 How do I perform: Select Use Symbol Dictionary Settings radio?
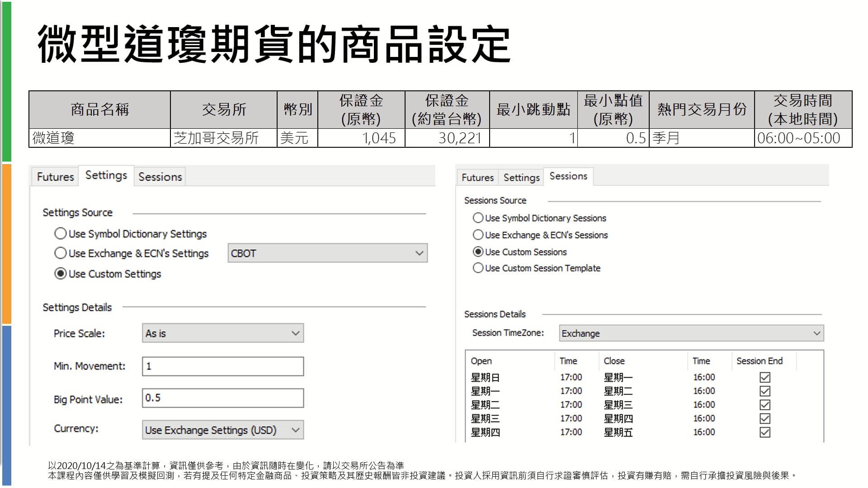[x=60, y=234]
